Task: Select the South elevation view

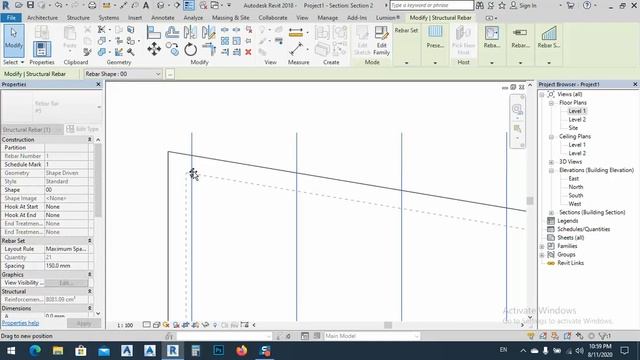Action: [576, 196]
